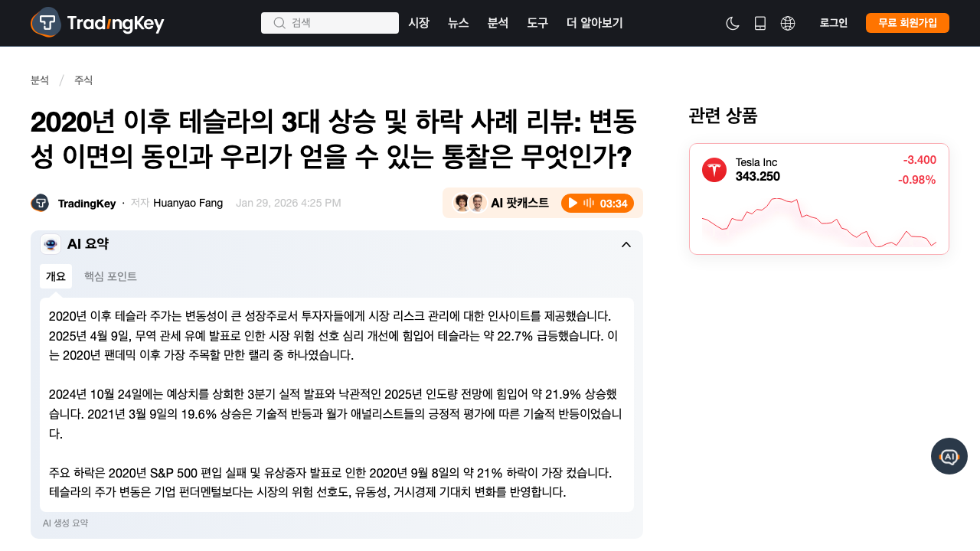Viewport: 980px width, 551px height.
Task: Click the 검색 search field
Action: point(330,23)
